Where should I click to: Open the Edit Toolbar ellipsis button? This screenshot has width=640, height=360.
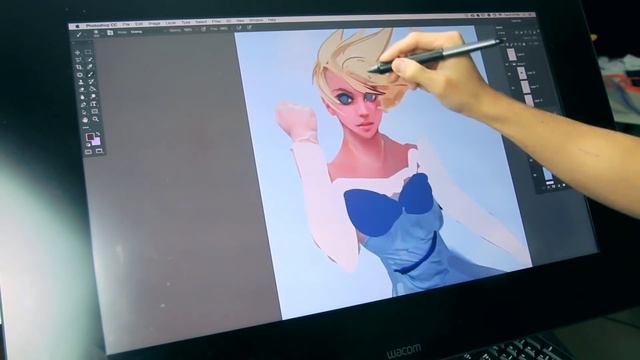click(86, 128)
